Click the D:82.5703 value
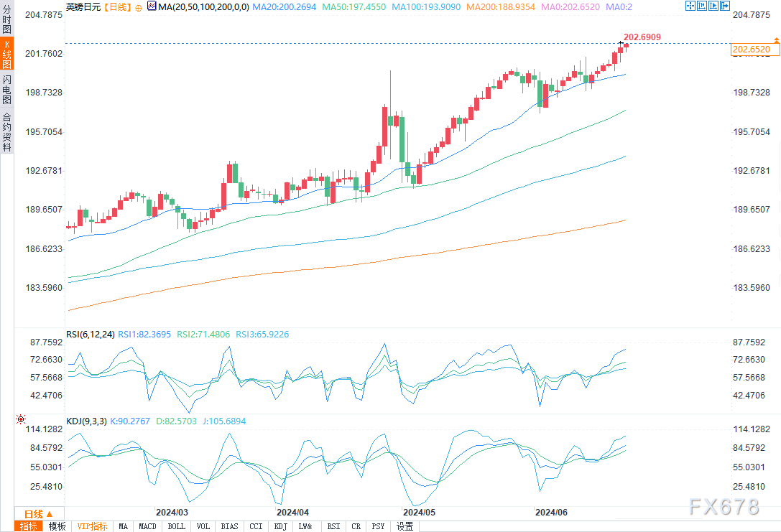Screen dimensions: 781x532 point(176,421)
